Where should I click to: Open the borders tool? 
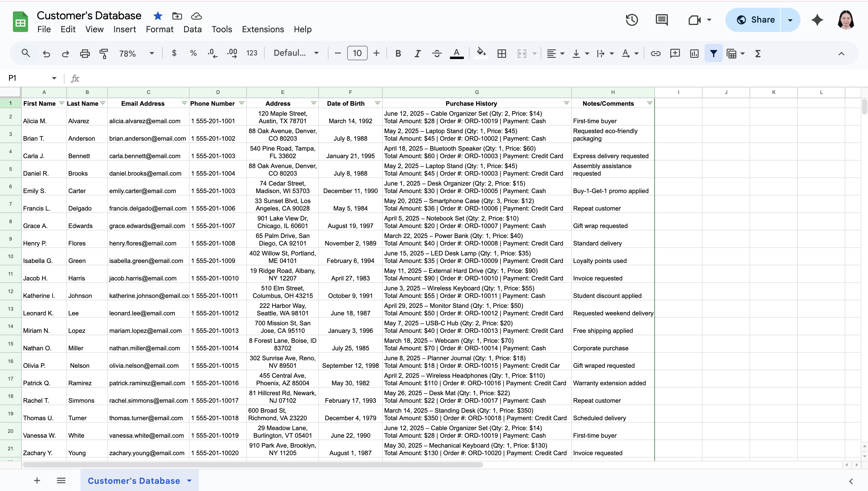502,53
